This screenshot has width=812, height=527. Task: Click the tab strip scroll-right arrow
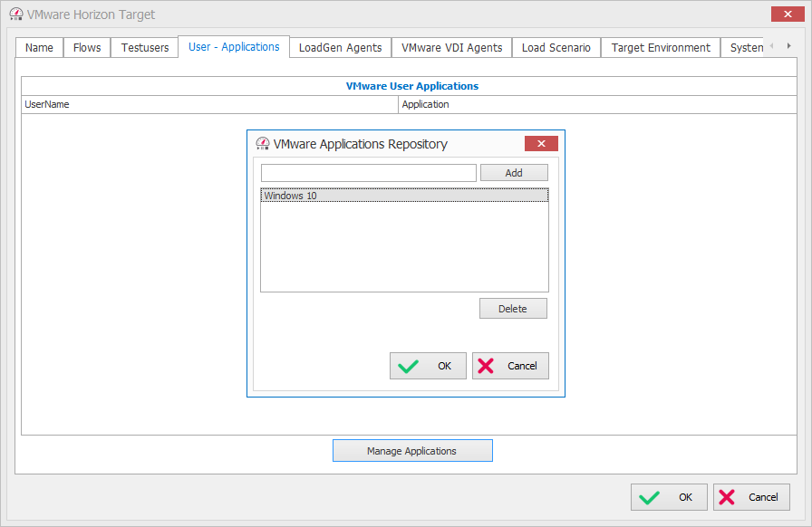click(788, 46)
